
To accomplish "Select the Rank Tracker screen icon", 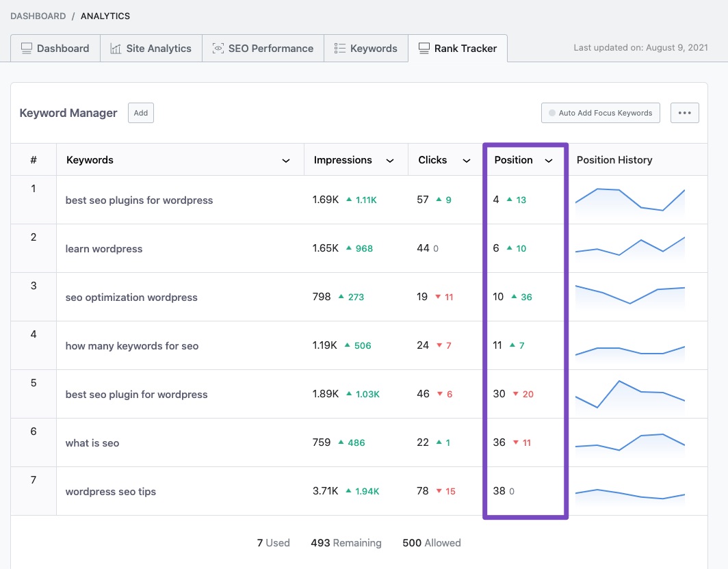I will point(425,48).
